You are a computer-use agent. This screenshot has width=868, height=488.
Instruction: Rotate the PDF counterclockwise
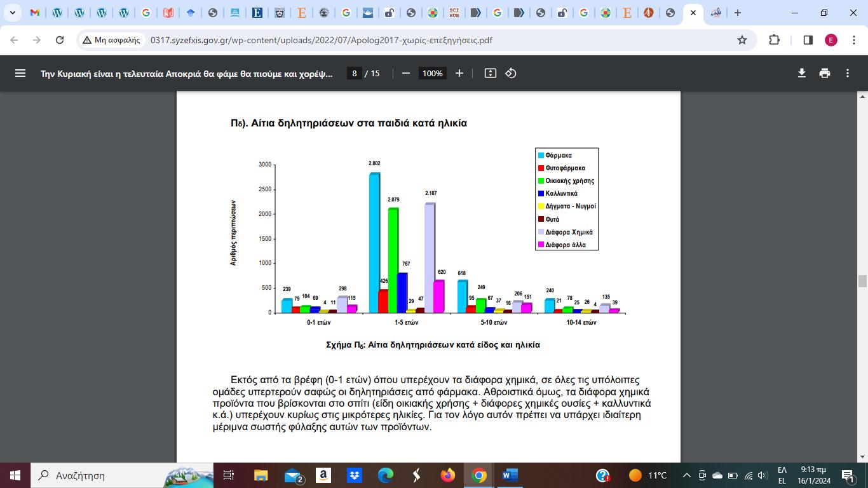coord(511,73)
